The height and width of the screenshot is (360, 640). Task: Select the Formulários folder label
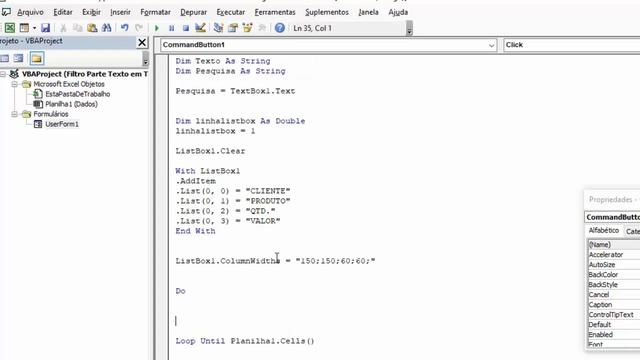pyautogui.click(x=51, y=114)
